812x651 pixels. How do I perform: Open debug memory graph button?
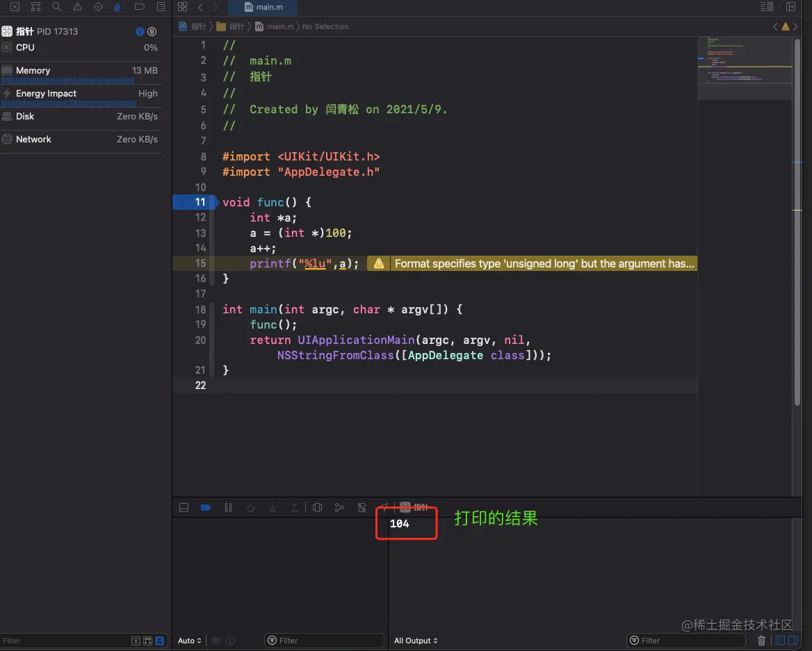(x=339, y=508)
